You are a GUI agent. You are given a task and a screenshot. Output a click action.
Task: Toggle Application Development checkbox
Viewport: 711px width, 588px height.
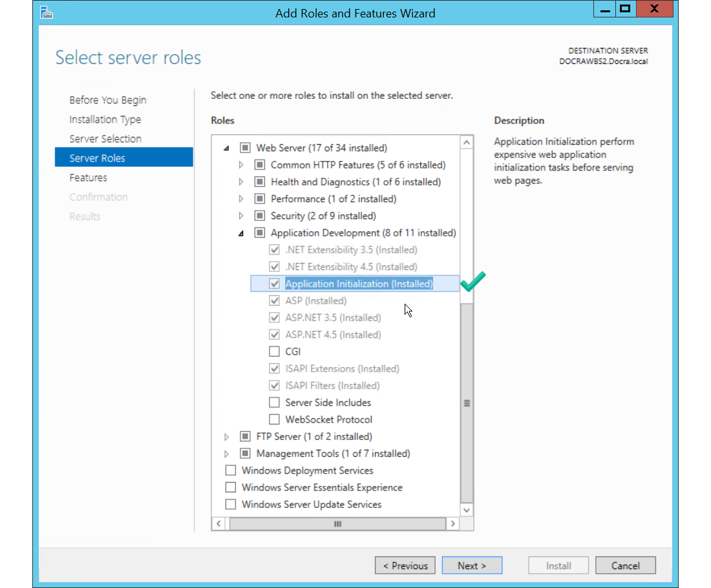260,233
